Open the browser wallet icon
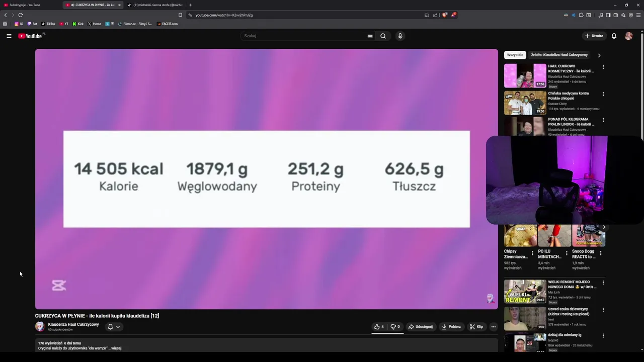The height and width of the screenshot is (362, 644). point(615,15)
